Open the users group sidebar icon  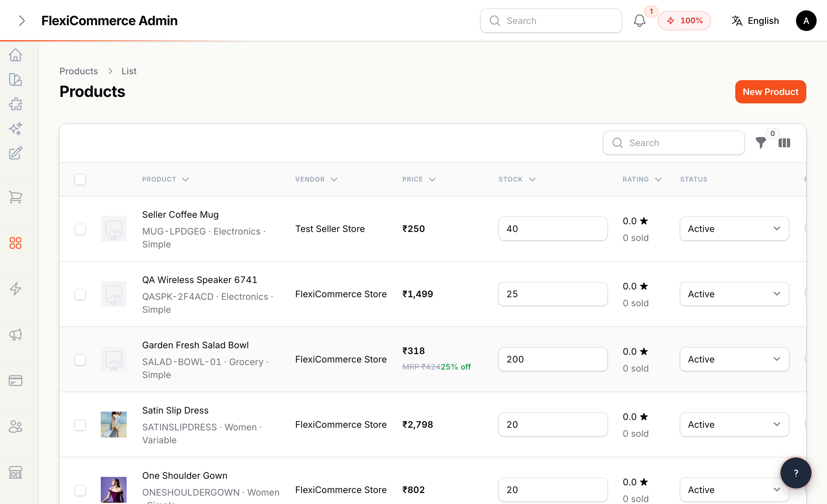coord(16,426)
